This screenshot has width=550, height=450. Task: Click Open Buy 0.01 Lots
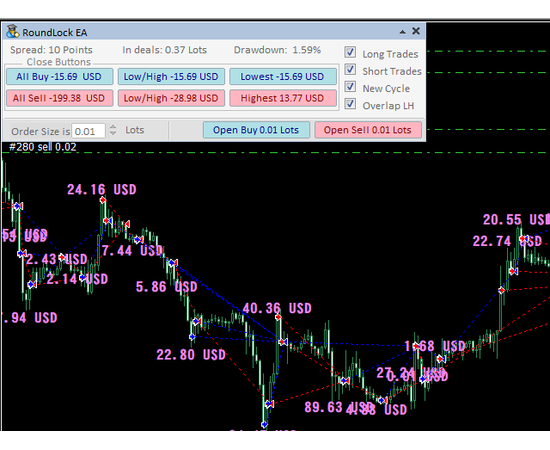[x=256, y=130]
